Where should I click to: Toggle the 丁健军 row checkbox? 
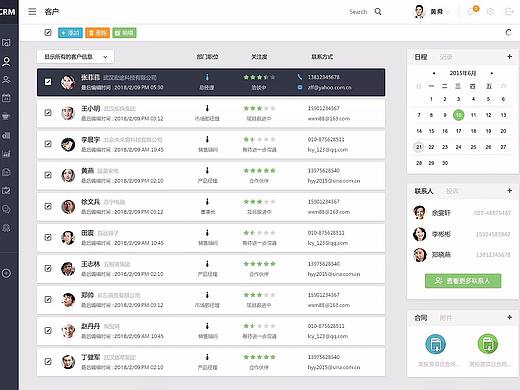pos(48,361)
